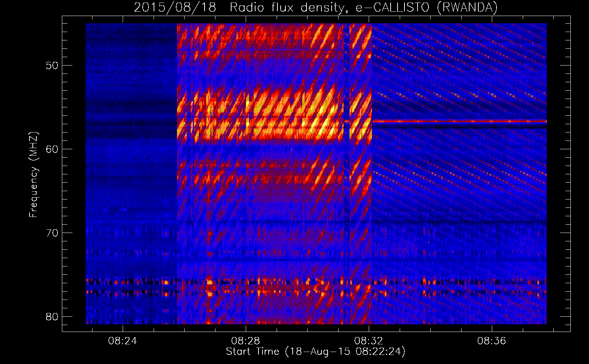Click the 'Start Time (18-Aug-15 08:22:24)' label
The height and width of the screenshot is (364, 589).
(x=316, y=352)
